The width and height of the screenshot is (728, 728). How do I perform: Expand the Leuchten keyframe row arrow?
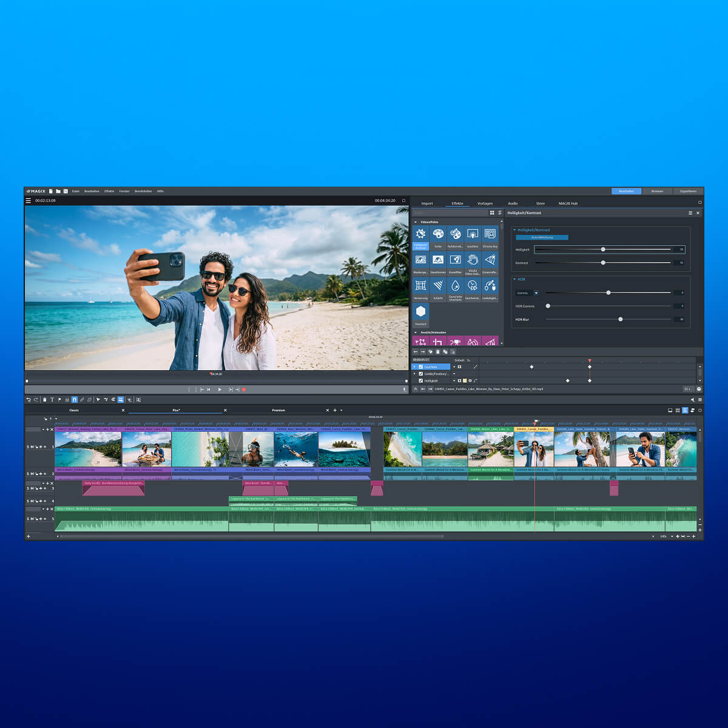(x=414, y=367)
